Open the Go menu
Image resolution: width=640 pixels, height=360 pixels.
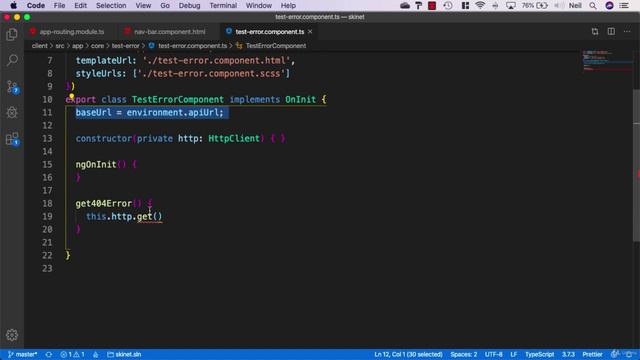(165, 6)
